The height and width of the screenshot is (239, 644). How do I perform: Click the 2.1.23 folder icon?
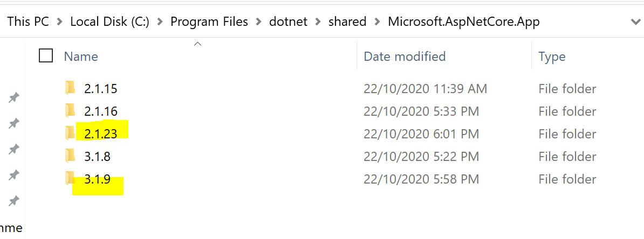coord(70,133)
